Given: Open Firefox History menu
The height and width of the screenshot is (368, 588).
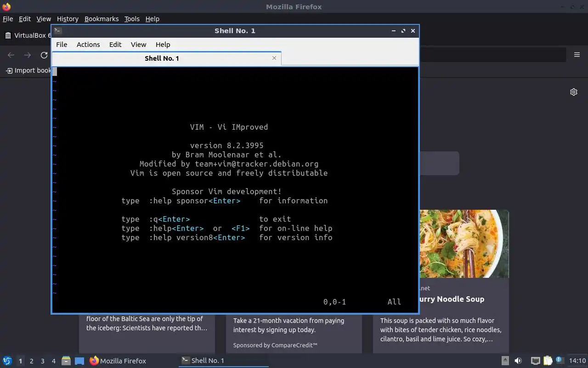Looking at the screenshot, I should [x=68, y=19].
